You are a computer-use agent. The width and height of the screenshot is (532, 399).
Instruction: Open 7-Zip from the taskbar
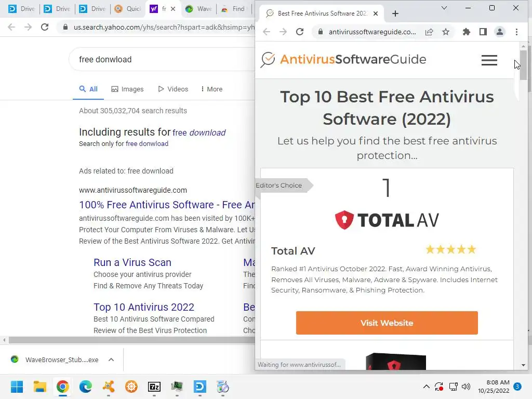(154, 387)
